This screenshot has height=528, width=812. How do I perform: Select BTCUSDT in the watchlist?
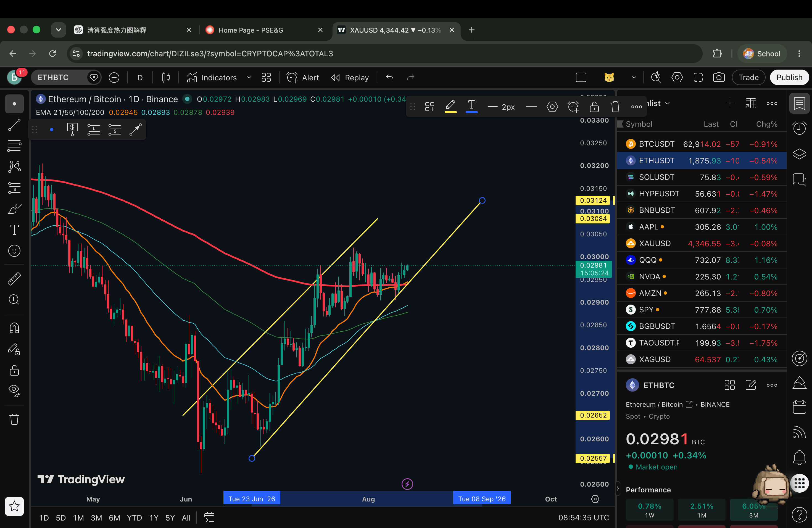(702, 144)
